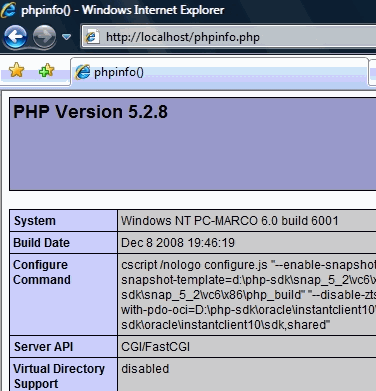Image resolution: width=376 pixels, height=391 pixels.
Task: Click the new tab button beside phpinfo() tab
Action: [x=373, y=73]
